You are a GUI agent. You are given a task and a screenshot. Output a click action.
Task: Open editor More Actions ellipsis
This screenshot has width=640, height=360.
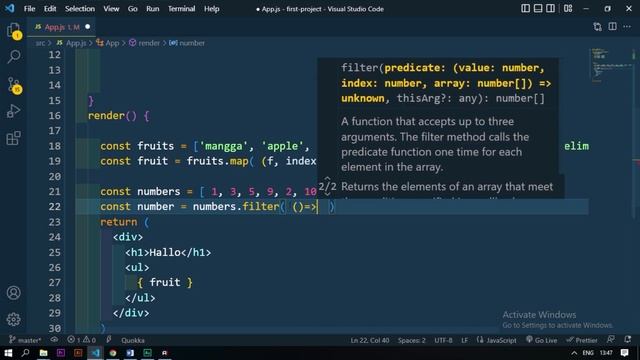tap(627, 27)
